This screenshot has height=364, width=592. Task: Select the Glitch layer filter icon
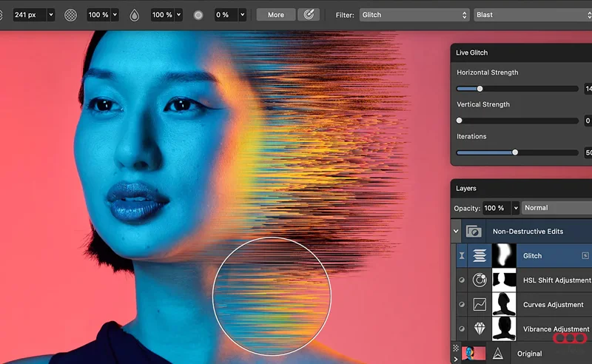478,256
